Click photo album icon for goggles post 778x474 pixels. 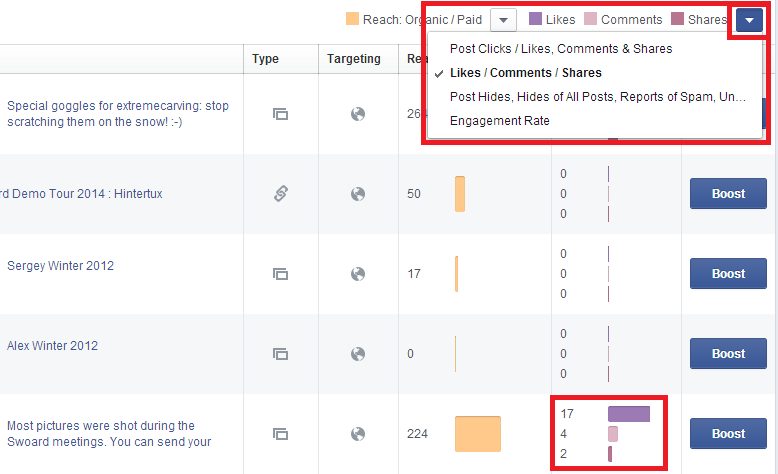coord(281,114)
